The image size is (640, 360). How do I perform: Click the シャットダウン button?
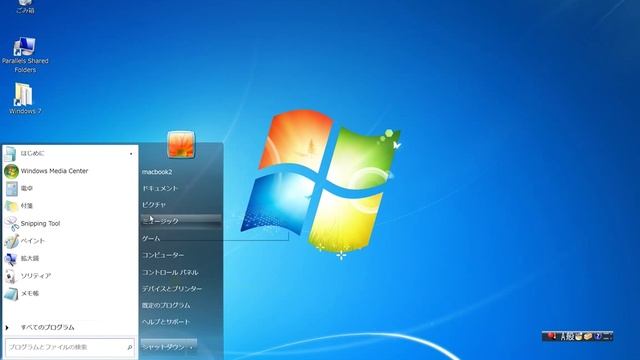pyautogui.click(x=164, y=347)
